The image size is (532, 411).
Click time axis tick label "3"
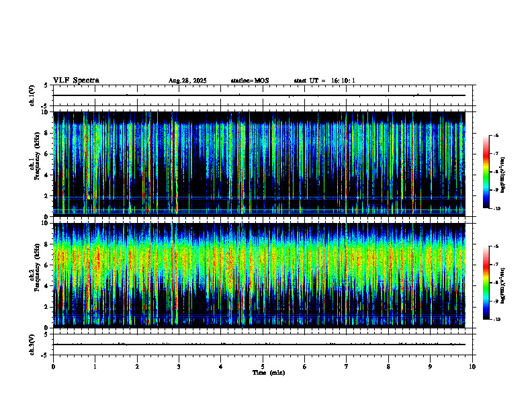point(179,367)
